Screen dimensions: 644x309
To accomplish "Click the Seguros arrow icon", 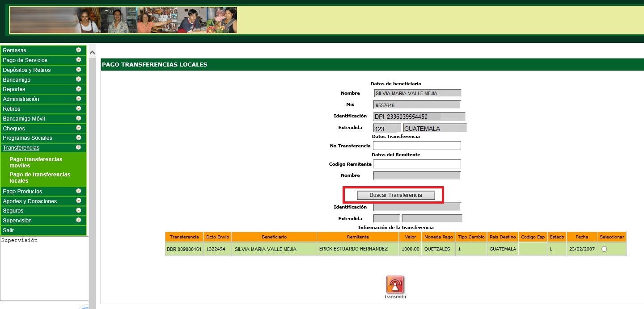I will point(79,210).
